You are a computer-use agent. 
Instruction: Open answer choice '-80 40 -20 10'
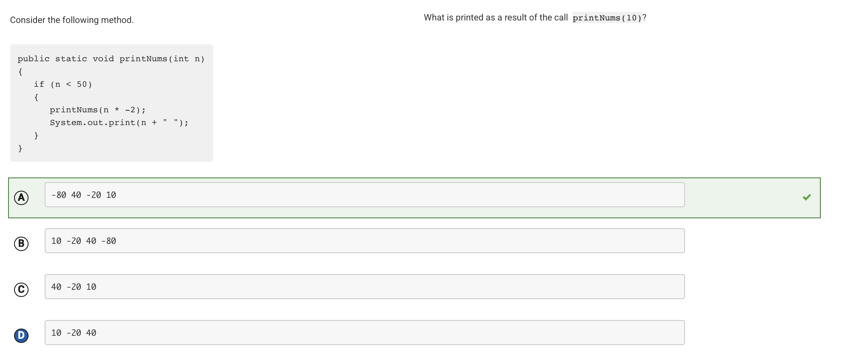pos(364,195)
